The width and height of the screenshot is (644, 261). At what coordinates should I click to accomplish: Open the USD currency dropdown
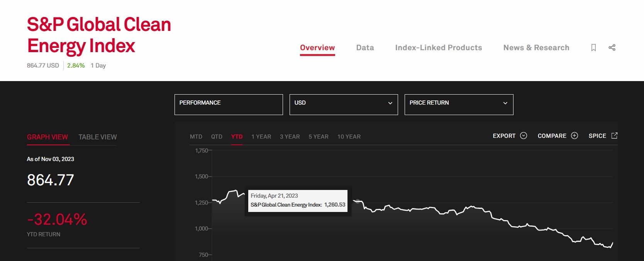344,105
